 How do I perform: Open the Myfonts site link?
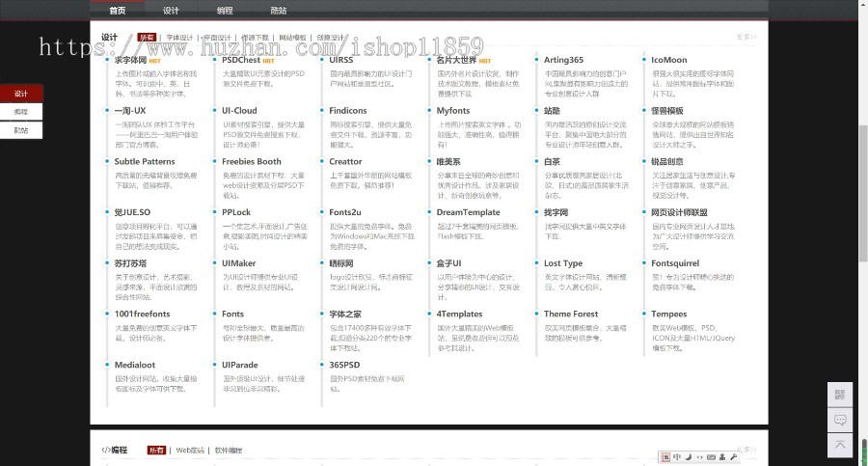pyautogui.click(x=453, y=111)
